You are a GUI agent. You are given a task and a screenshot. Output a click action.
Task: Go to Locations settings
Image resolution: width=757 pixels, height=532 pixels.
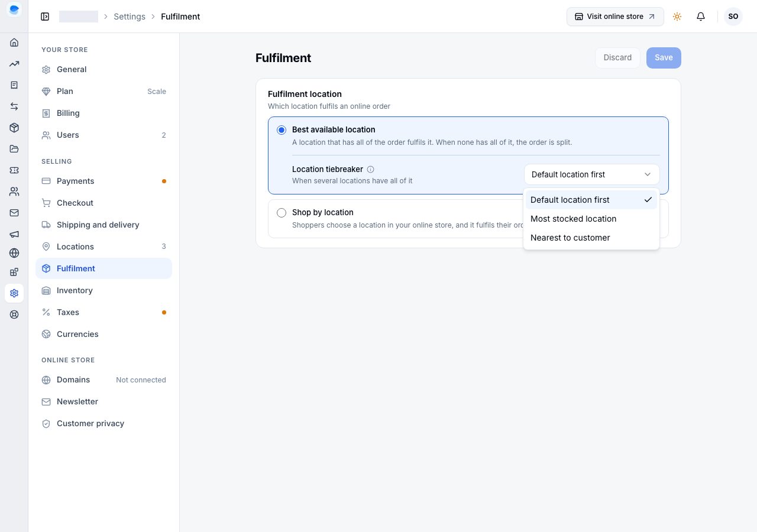[103, 246]
